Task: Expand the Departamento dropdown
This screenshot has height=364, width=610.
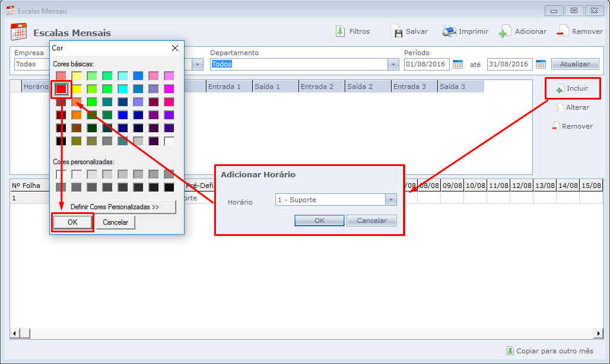Action: 393,64
